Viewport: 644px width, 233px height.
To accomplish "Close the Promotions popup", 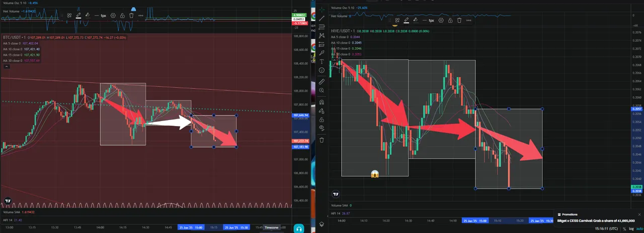I will [x=639, y=214].
